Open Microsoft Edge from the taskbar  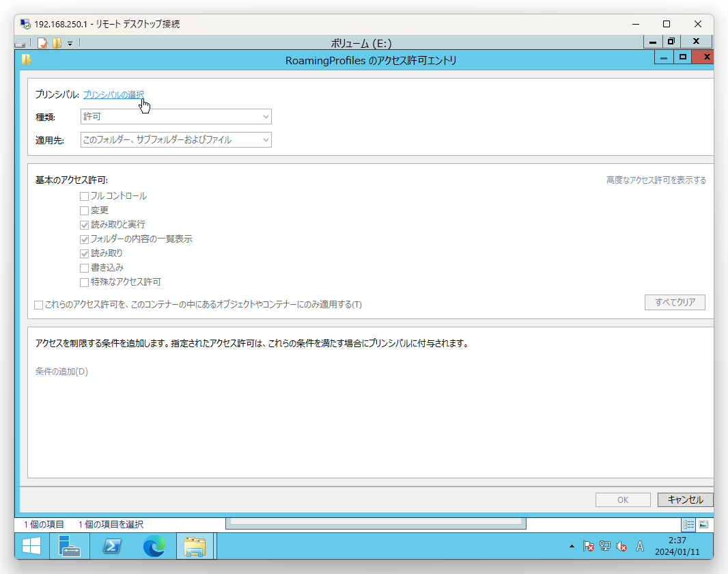(154, 546)
